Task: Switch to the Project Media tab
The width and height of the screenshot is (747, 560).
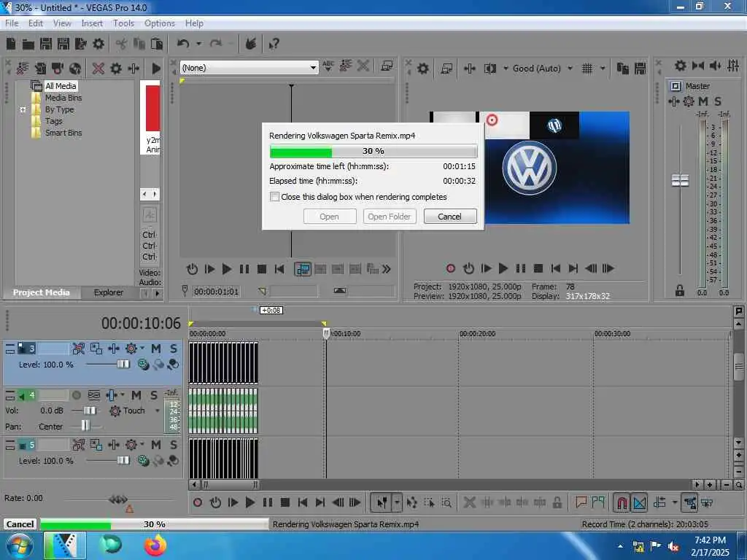Action: coord(41,292)
